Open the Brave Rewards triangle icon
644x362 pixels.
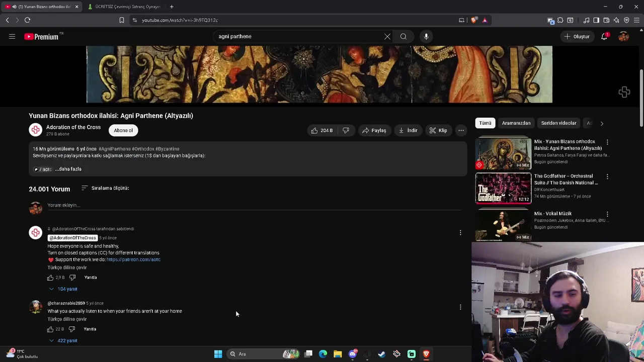click(485, 20)
